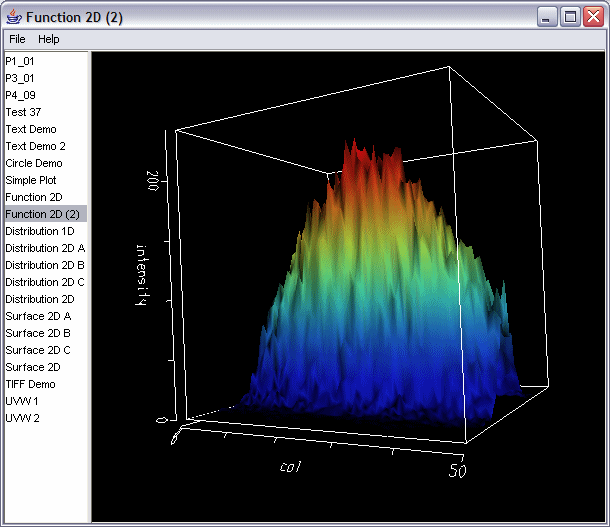This screenshot has width=610, height=527.
Task: Select UVW 2 in the list
Action: [x=22, y=418]
